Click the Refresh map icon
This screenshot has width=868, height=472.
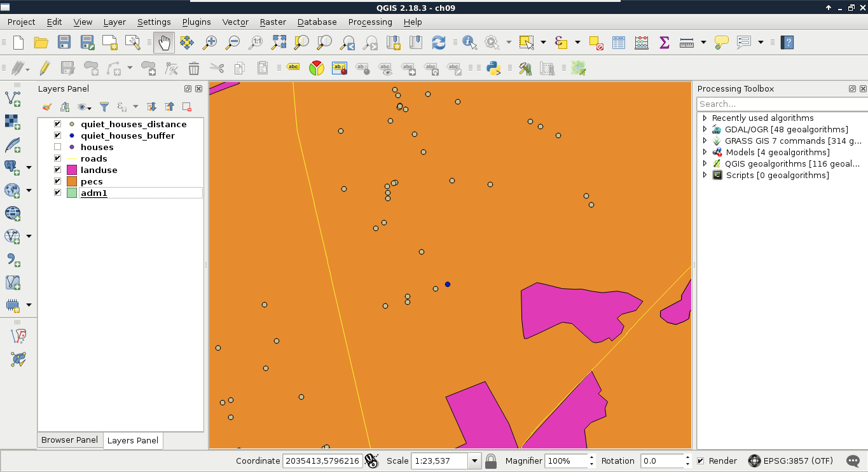click(x=438, y=43)
